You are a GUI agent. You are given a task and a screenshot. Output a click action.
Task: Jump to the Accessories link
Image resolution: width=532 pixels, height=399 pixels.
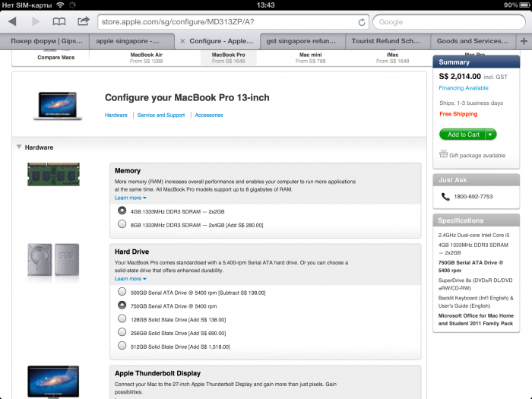(x=209, y=116)
